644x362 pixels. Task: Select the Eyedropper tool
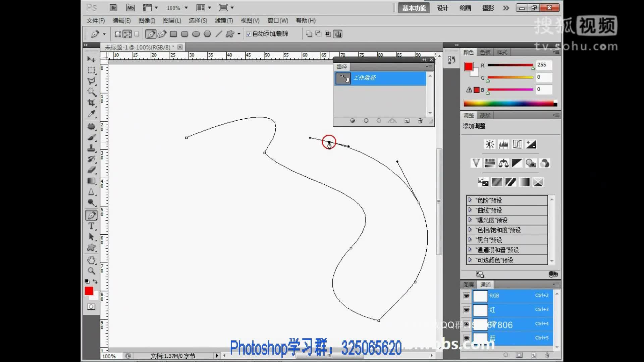coord(91,114)
